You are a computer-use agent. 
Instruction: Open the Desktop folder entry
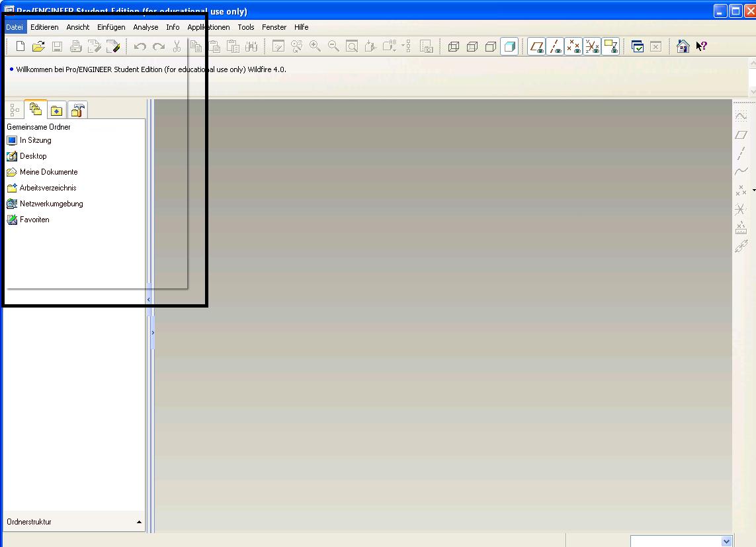pyautogui.click(x=26, y=156)
